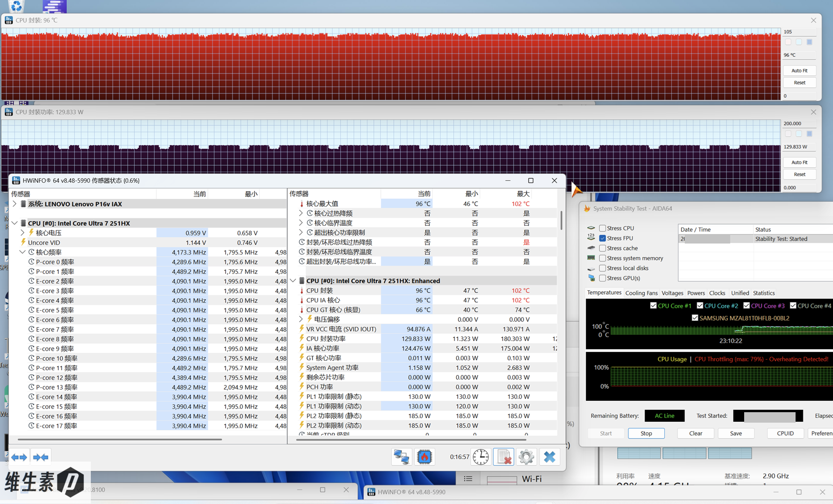The width and height of the screenshot is (833, 504).
Task: Click Reset in the CPU 封装 temperature graph
Action: [800, 82]
